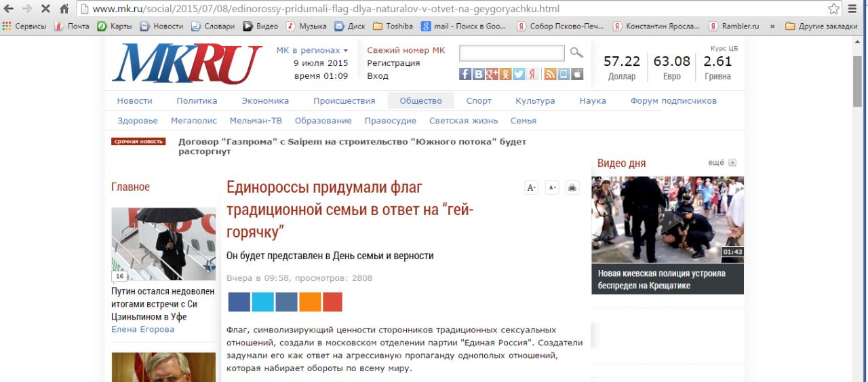
Task: Click the MK.RU logo
Action: 186,64
